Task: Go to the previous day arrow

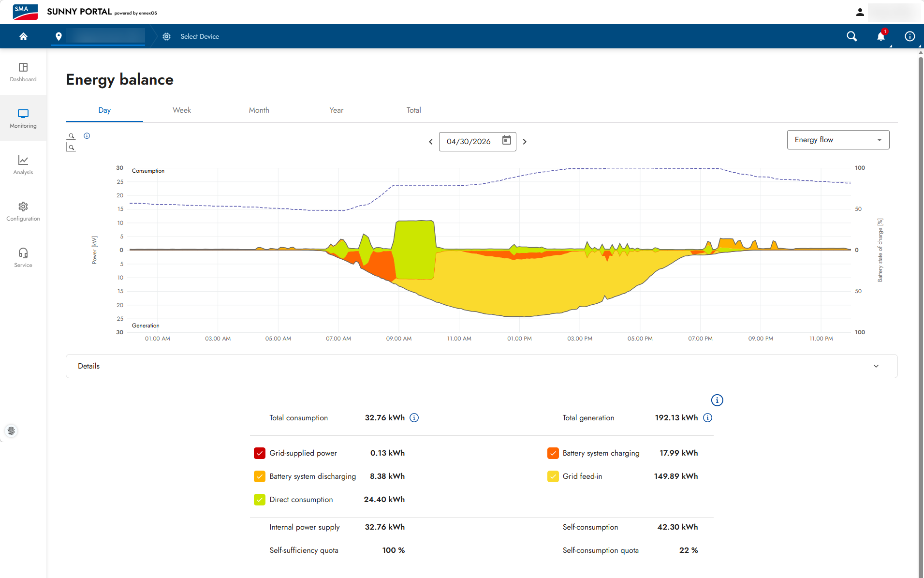Action: pyautogui.click(x=431, y=142)
